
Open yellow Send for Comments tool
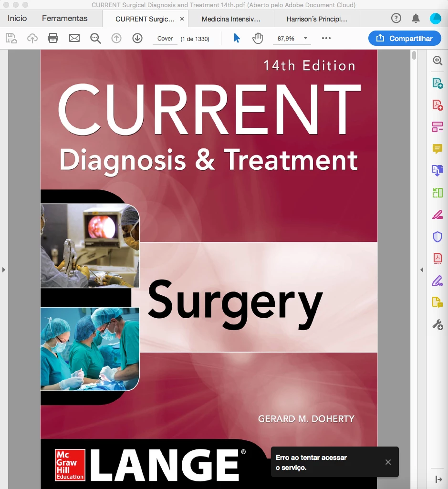(x=438, y=302)
